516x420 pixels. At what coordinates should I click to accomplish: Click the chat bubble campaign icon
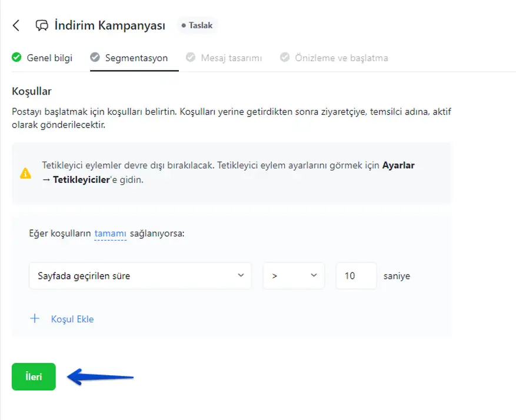point(42,25)
